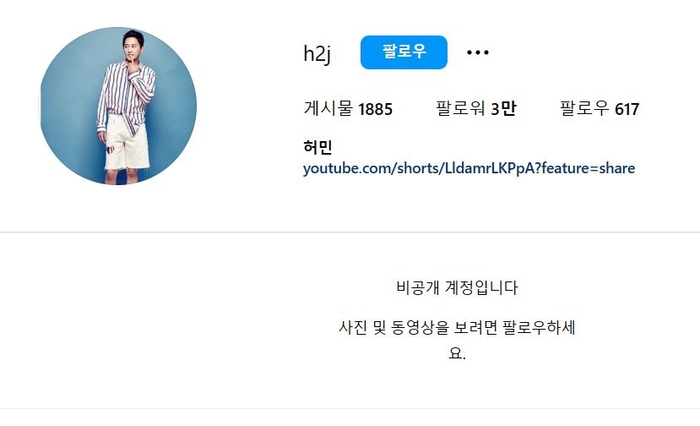Click the striped shirt in profile photo
The height and width of the screenshot is (426, 700).
tap(127, 92)
